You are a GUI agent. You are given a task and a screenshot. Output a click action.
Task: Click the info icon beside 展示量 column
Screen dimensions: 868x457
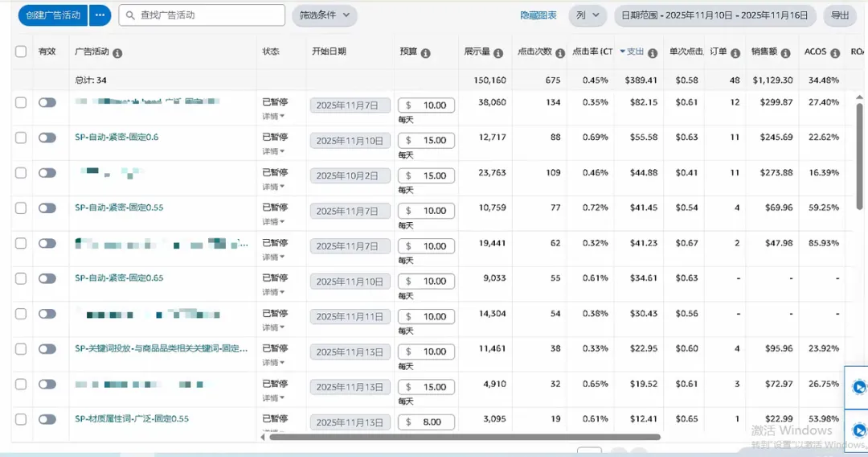498,53
